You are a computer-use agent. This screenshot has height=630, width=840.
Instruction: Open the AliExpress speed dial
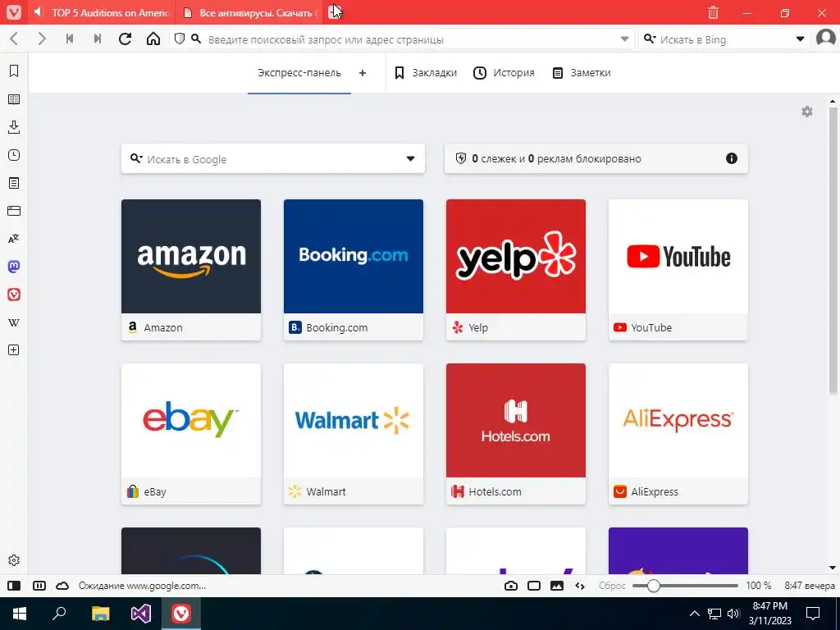click(x=678, y=434)
